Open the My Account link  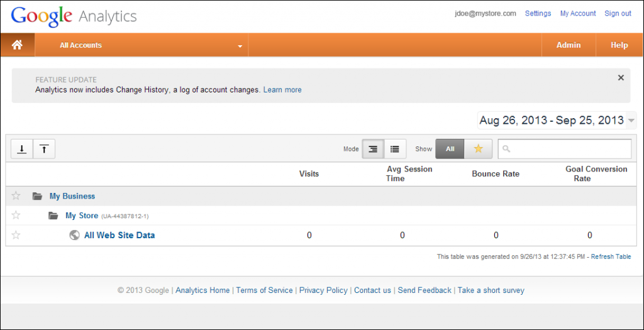(x=578, y=14)
